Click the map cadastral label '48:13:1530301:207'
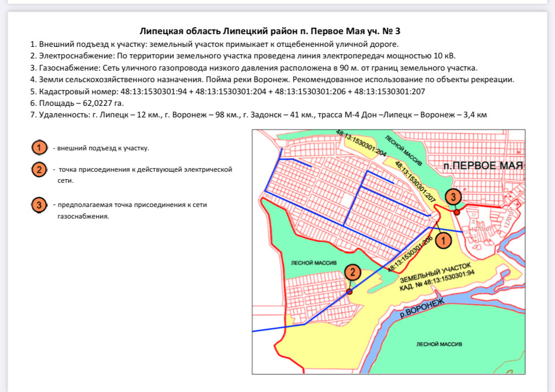 (415, 182)
